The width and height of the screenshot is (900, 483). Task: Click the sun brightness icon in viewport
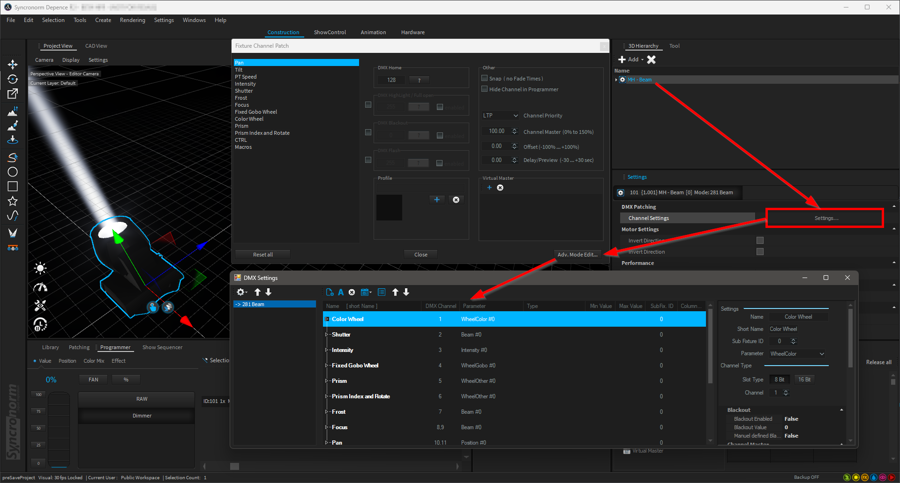coord(40,268)
